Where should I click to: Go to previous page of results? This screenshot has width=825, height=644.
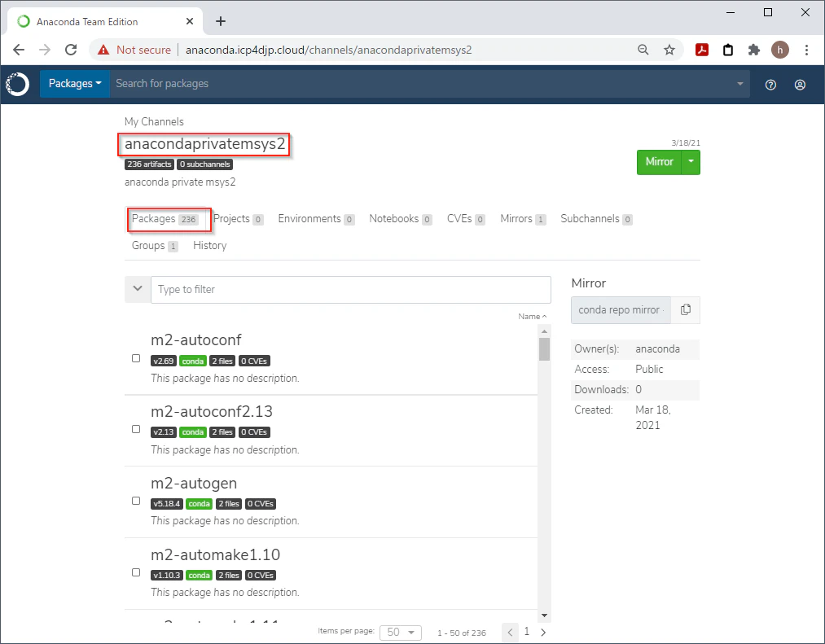[x=510, y=632]
